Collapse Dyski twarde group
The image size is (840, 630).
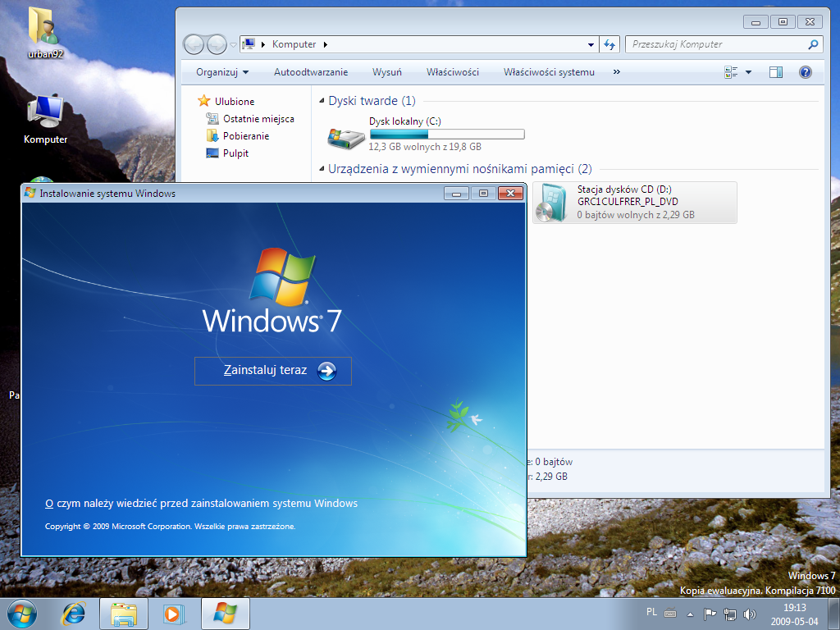(322, 101)
